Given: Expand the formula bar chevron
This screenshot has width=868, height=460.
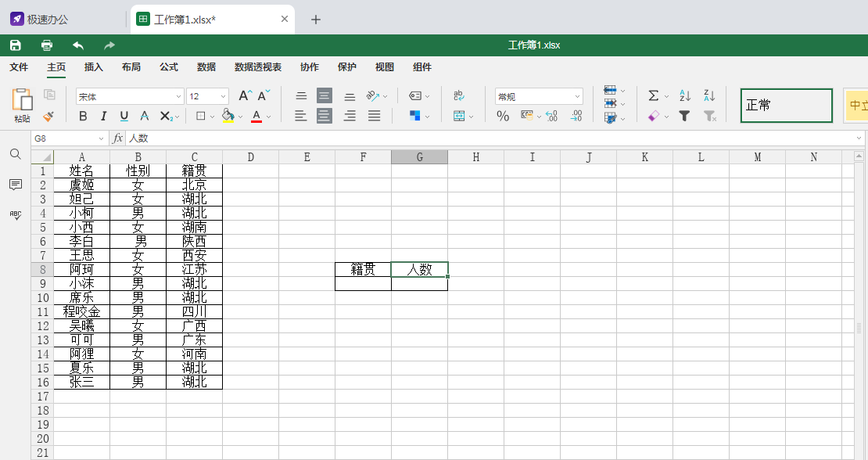Looking at the screenshot, I should pos(859,138).
